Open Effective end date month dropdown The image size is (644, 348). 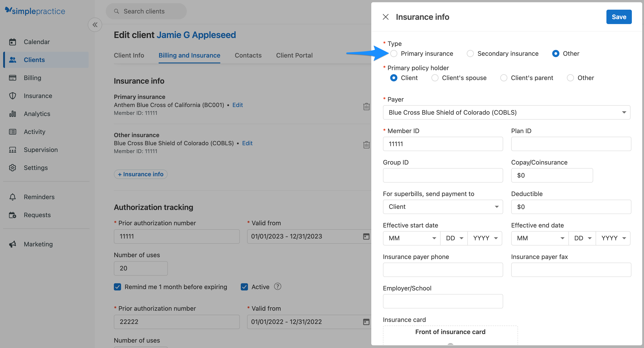pyautogui.click(x=540, y=238)
